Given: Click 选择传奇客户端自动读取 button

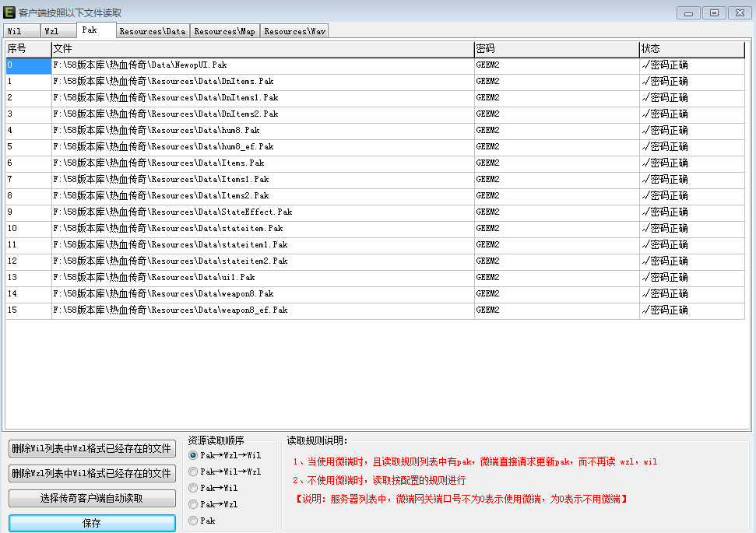Looking at the screenshot, I should tap(92, 498).
